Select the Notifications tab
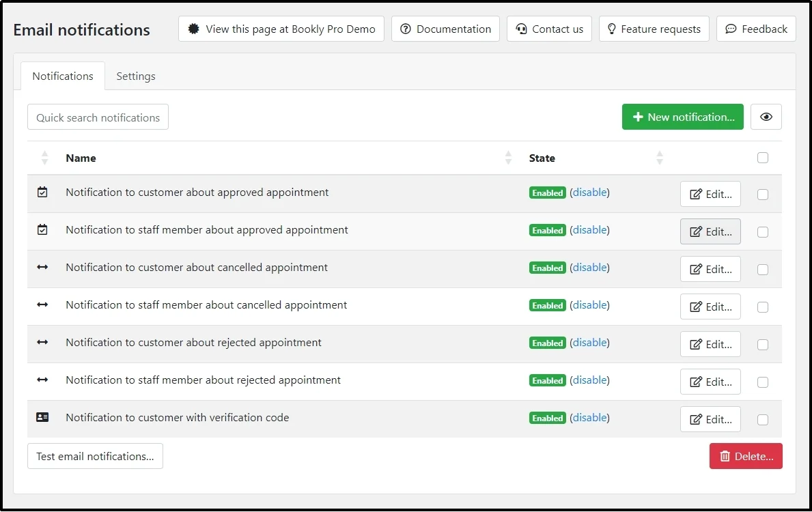This screenshot has width=812, height=512. tap(63, 76)
